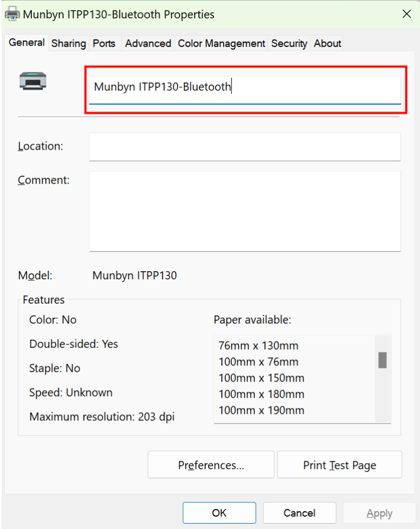Focus the Comment text box
Image resolution: width=420 pixels, height=529 pixels.
(x=245, y=211)
